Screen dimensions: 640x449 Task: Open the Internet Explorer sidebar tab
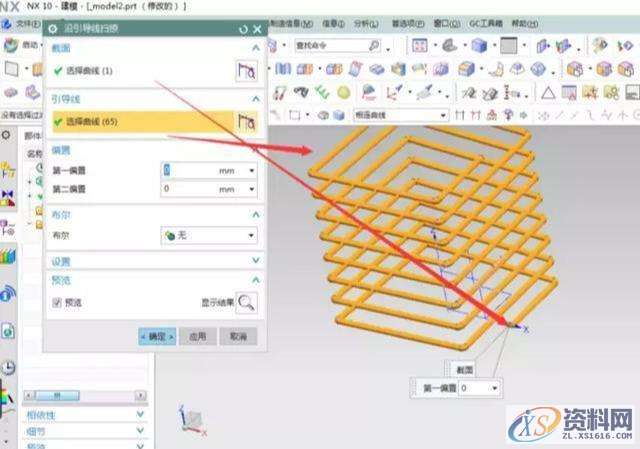tap(9, 293)
